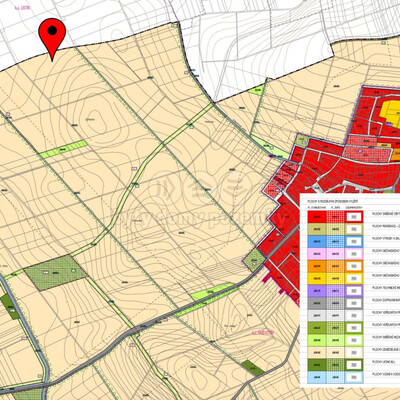Select the solid dark gray legend swatch
This screenshot has width=400, height=400.
[x=317, y=303]
